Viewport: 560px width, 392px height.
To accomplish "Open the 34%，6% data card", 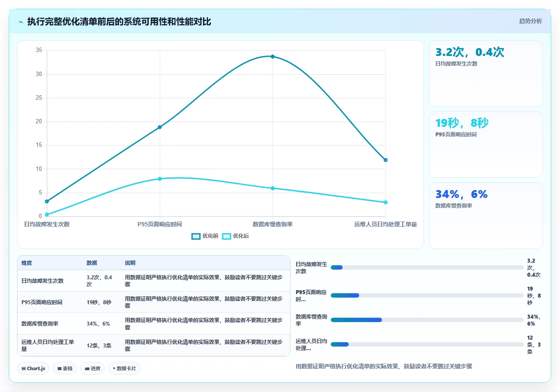I will (x=486, y=215).
